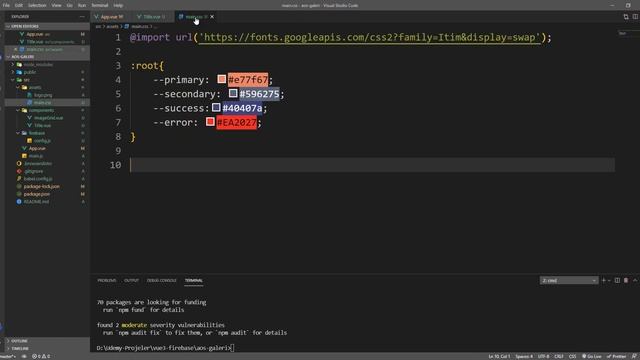This screenshot has width=640, height=360.
Task: Switch to the Problems panel tab
Action: point(107,281)
